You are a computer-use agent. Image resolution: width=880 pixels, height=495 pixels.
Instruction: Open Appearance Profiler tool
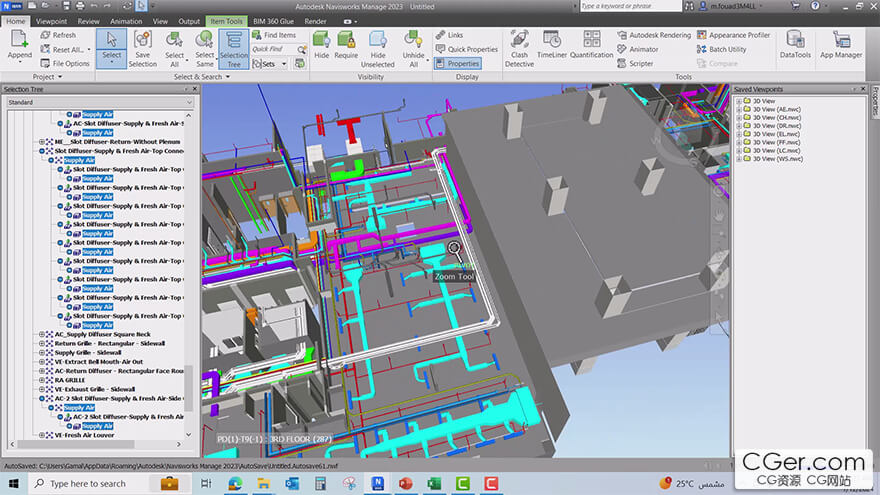pos(734,35)
